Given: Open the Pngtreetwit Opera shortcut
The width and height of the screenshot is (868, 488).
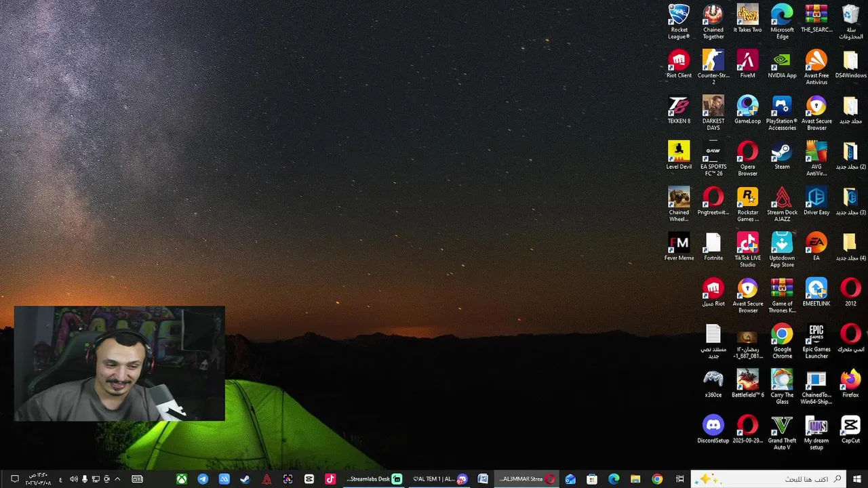Looking at the screenshot, I should (x=713, y=201).
